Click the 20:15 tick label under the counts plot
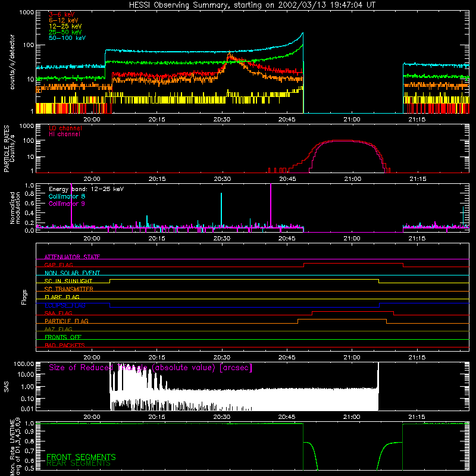Image resolution: width=476 pixels, height=476 pixels. 157,120
